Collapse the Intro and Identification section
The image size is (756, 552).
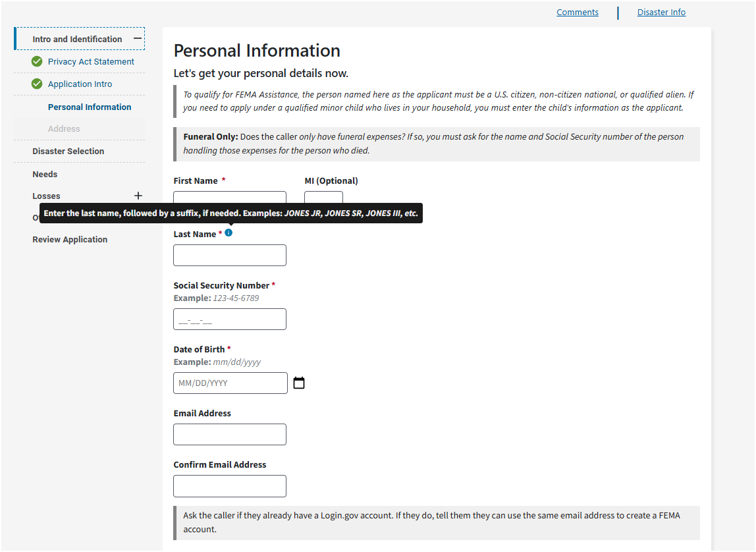[x=137, y=39]
